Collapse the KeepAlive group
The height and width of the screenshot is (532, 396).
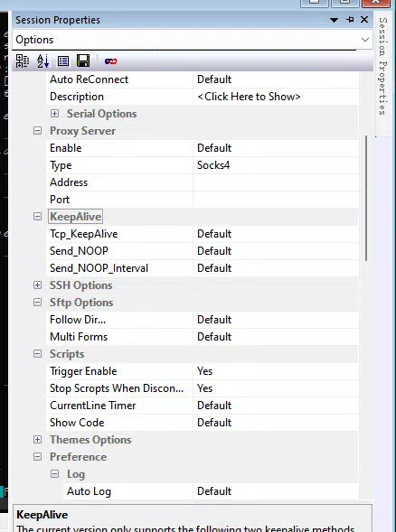(x=37, y=217)
